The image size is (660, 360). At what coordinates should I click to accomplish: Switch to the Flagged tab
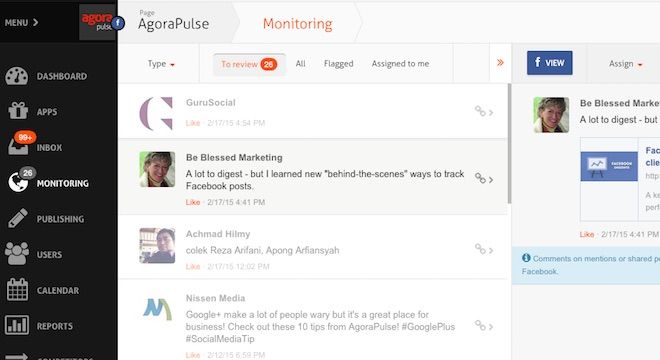tap(338, 64)
